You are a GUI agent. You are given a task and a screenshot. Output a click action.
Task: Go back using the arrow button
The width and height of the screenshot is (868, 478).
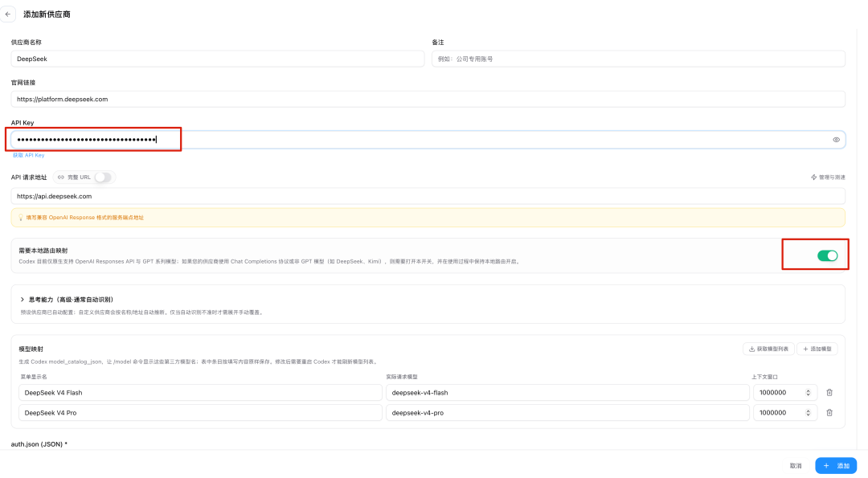click(x=8, y=14)
